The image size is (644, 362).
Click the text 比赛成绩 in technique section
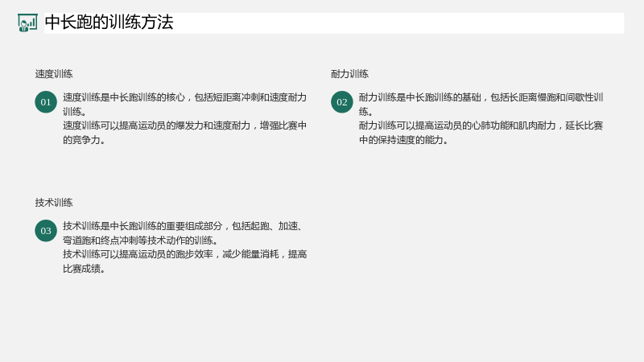pos(84,269)
